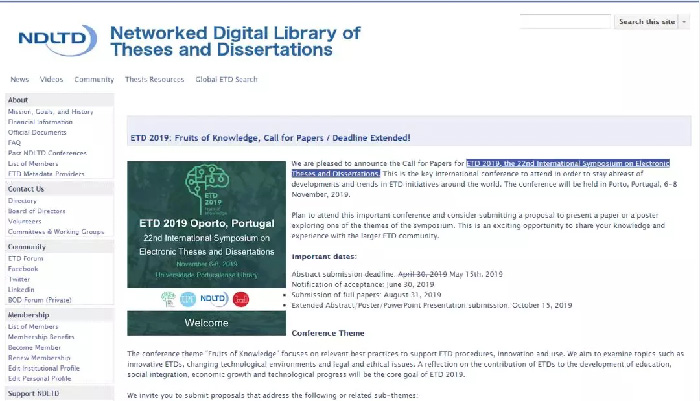Open the News menu item

(20, 79)
